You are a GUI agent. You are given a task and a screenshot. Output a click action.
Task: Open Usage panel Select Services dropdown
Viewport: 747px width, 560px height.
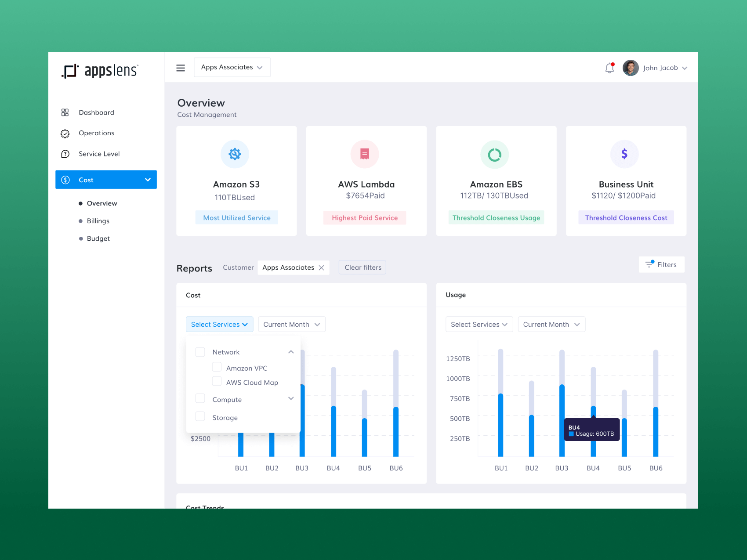click(479, 324)
